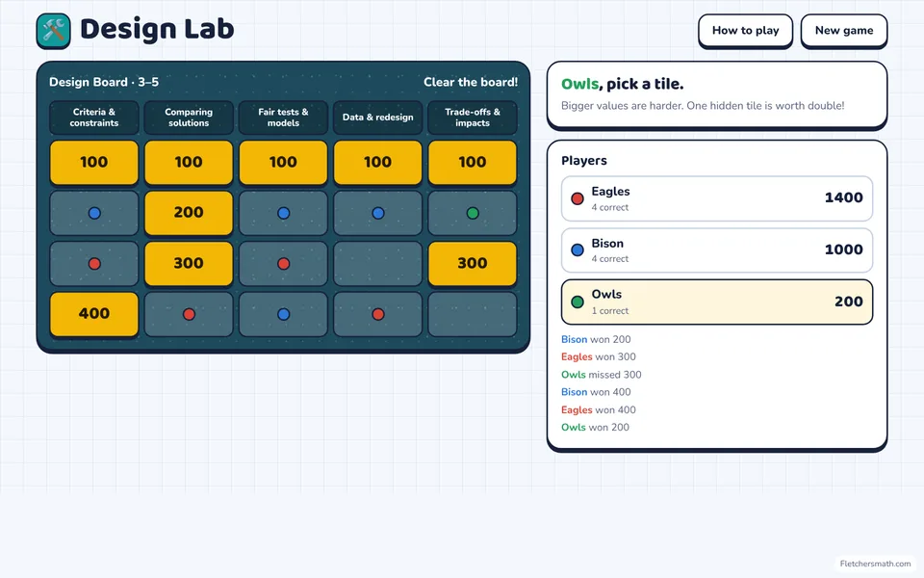Click the 'Owls, pick a tile.' prompt

coord(623,84)
